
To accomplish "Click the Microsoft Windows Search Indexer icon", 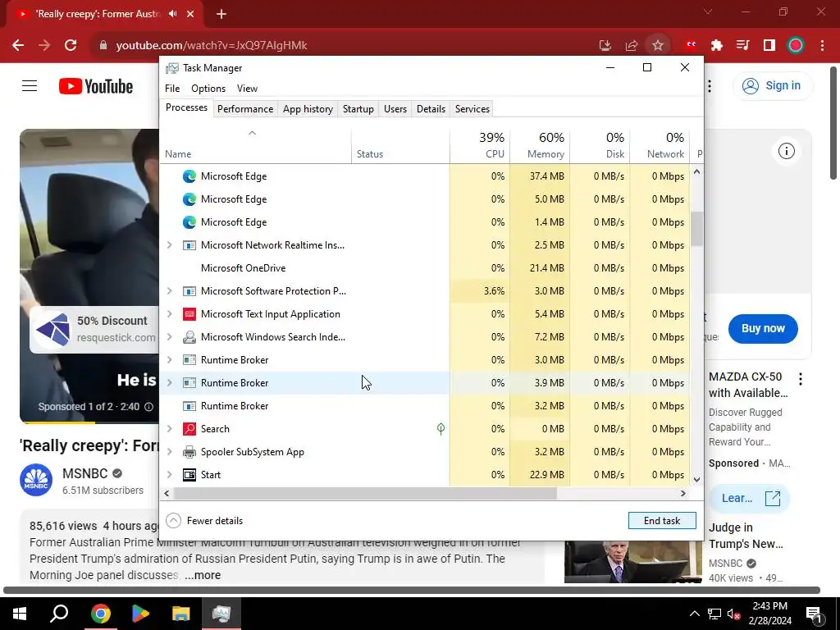I will (189, 337).
